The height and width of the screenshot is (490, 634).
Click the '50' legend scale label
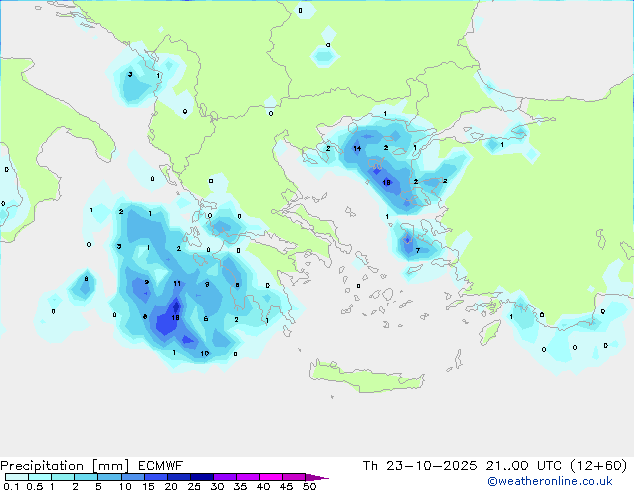[309, 486]
